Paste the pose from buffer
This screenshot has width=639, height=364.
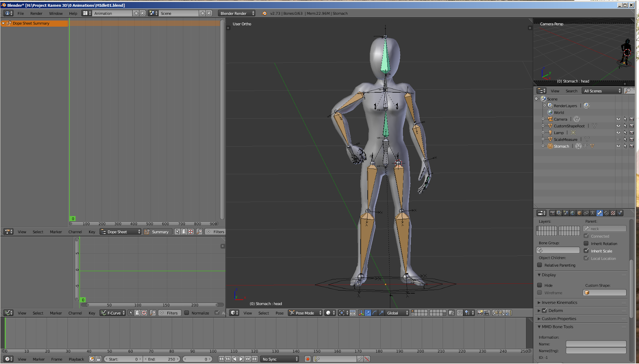coord(502,313)
